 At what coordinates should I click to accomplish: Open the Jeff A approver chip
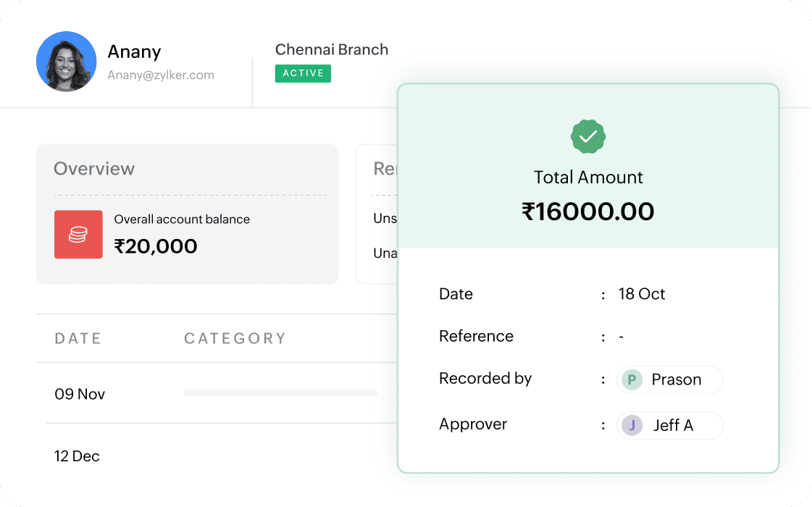(x=669, y=425)
